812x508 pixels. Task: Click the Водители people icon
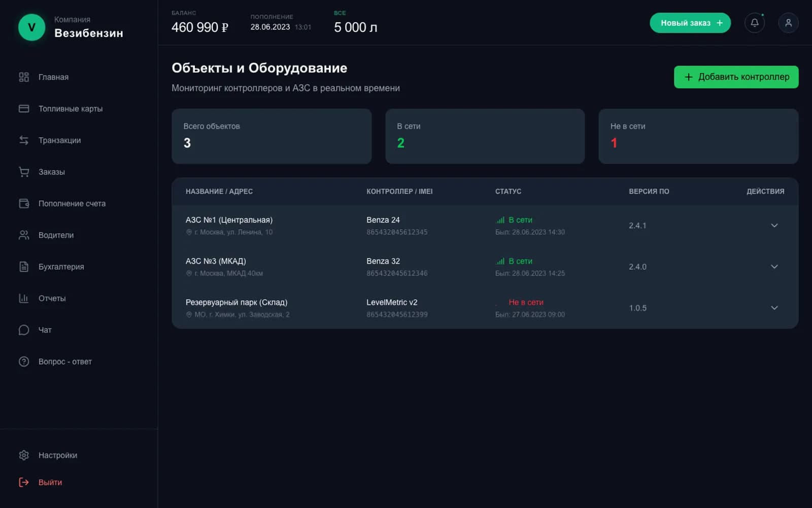(24, 235)
